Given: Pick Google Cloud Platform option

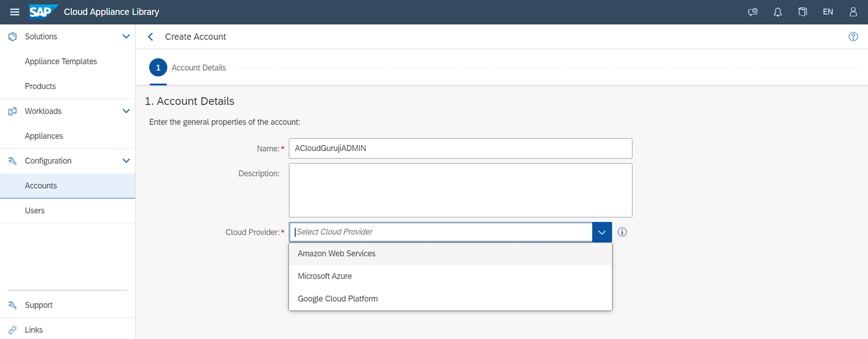Looking at the screenshot, I should tap(338, 299).
